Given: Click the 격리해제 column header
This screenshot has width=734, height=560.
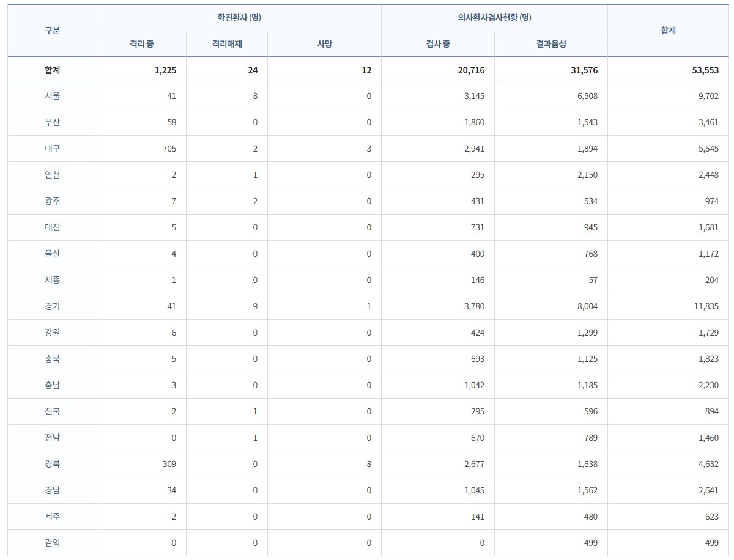Looking at the screenshot, I should pyautogui.click(x=227, y=44).
